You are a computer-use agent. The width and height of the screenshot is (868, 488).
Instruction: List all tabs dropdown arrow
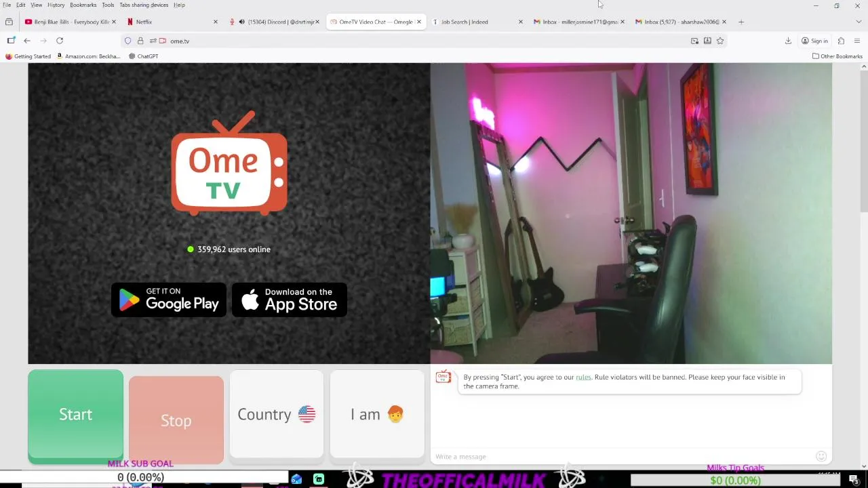pyautogui.click(x=858, y=22)
